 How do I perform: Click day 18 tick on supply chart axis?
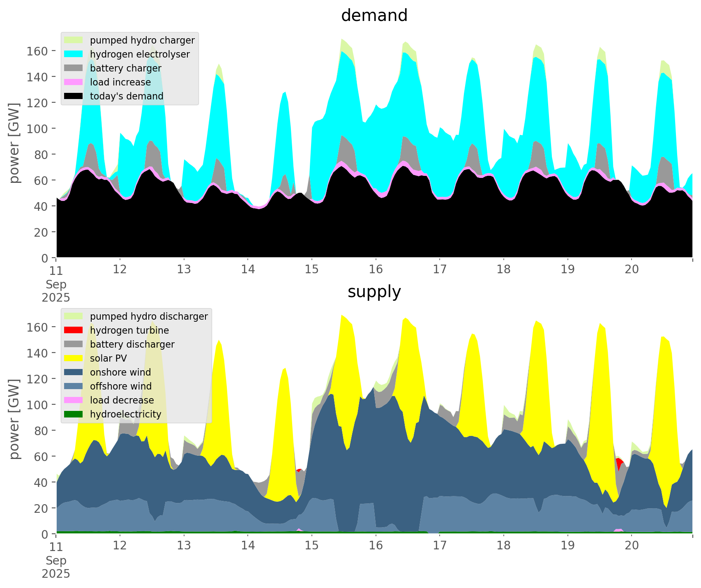point(504,546)
